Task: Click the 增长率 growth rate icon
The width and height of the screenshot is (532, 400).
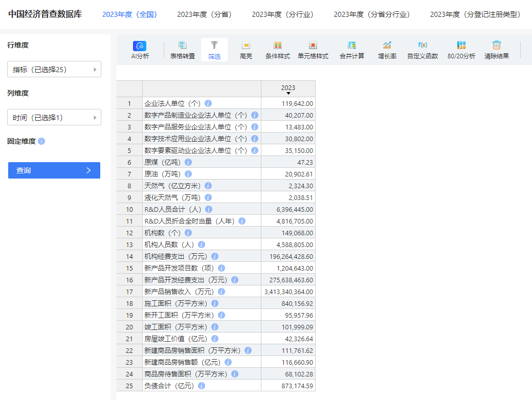Action: click(387, 50)
